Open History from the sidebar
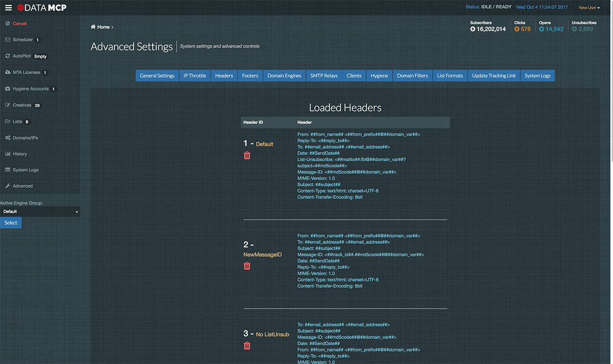 20,154
